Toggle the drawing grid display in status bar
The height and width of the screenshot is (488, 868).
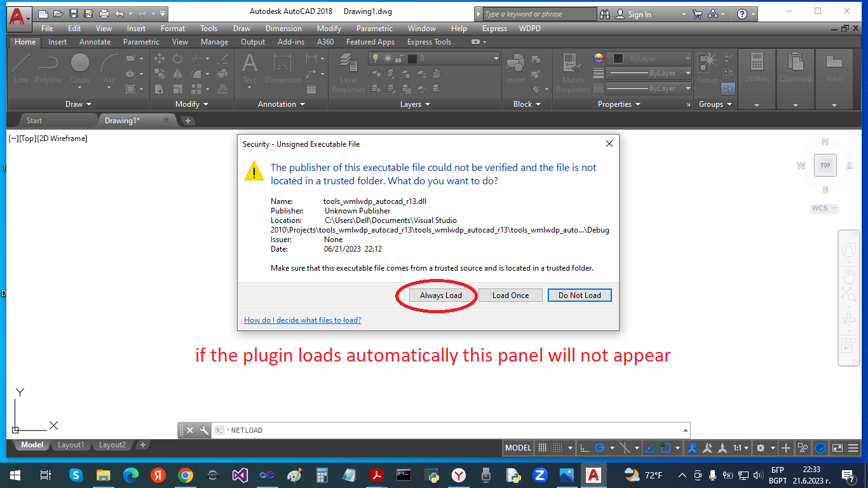(x=542, y=448)
